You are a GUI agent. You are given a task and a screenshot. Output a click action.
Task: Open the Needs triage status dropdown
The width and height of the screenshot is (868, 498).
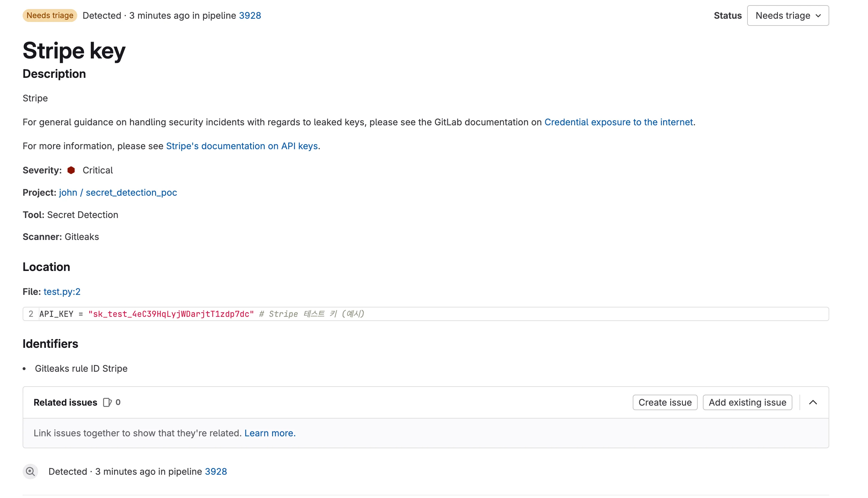pos(788,16)
